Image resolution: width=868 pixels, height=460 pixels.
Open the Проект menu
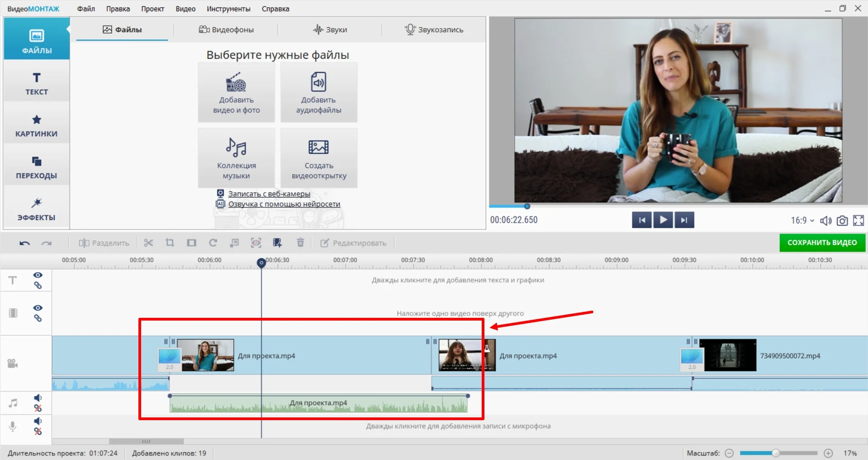pos(152,9)
